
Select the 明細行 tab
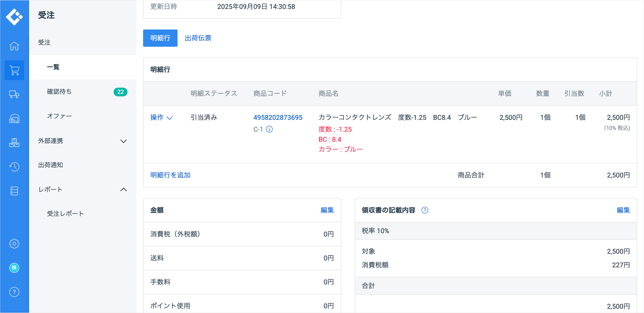click(160, 38)
